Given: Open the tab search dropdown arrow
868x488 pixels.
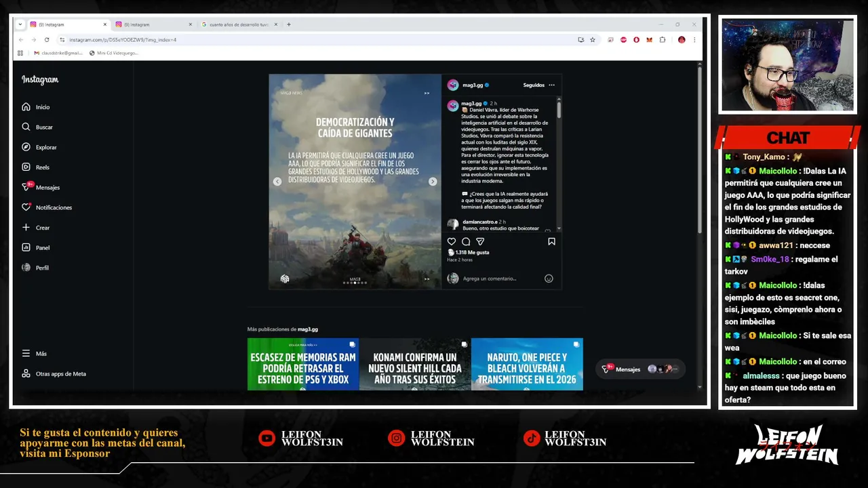Looking at the screenshot, I should (20, 24).
